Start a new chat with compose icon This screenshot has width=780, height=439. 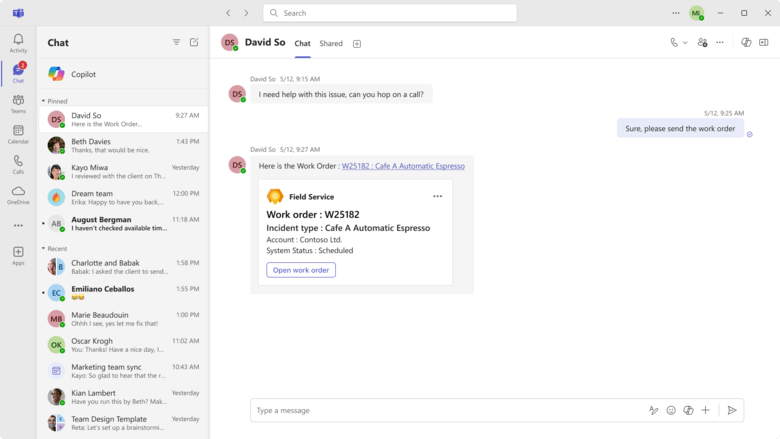click(x=194, y=42)
